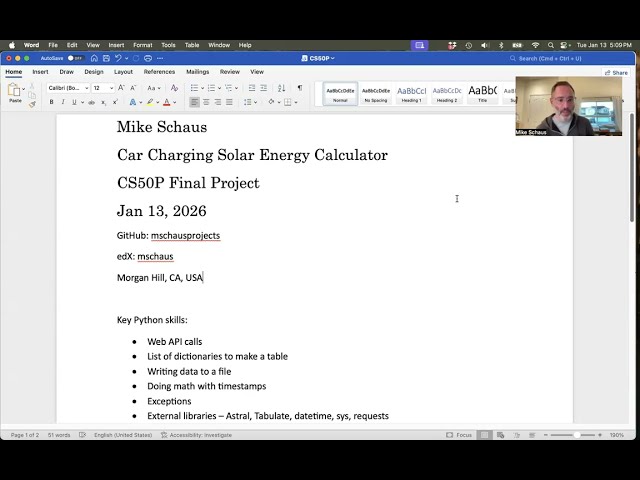640x480 pixels.
Task: Insert a numbered list
Action: click(x=211, y=88)
